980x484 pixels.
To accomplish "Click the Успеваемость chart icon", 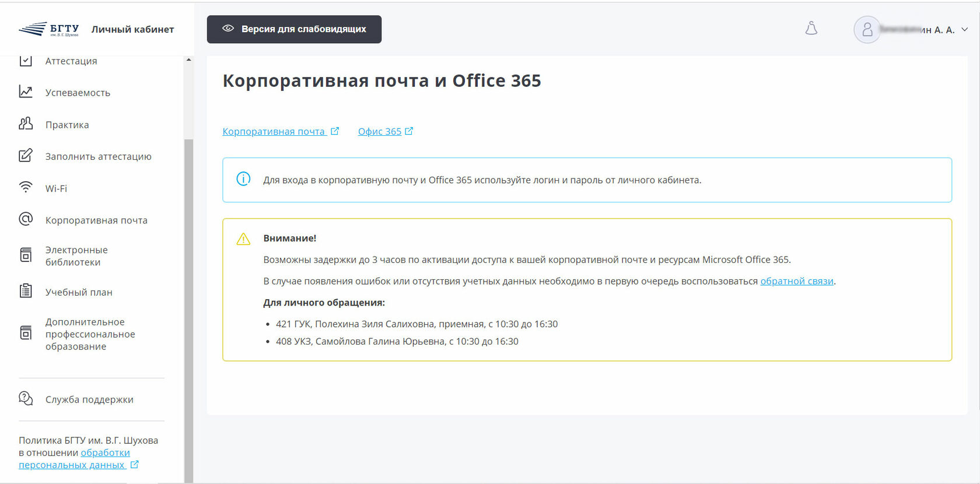I will coord(26,92).
